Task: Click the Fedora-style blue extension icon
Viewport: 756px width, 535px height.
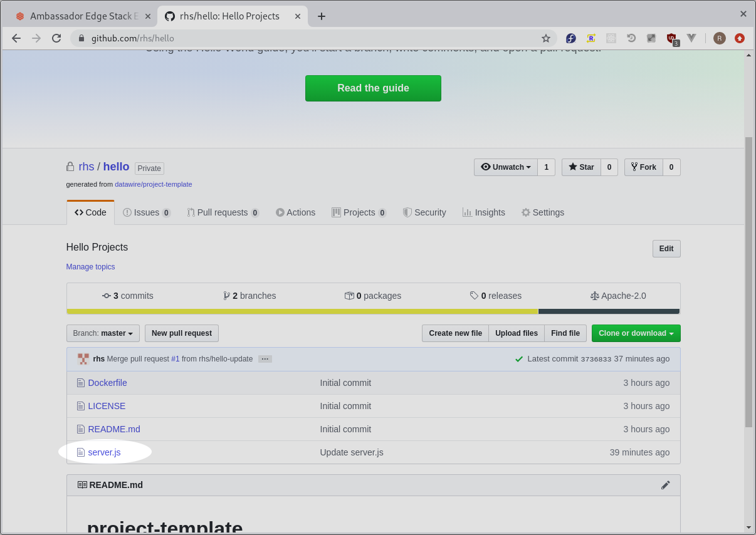Action: (x=570, y=38)
